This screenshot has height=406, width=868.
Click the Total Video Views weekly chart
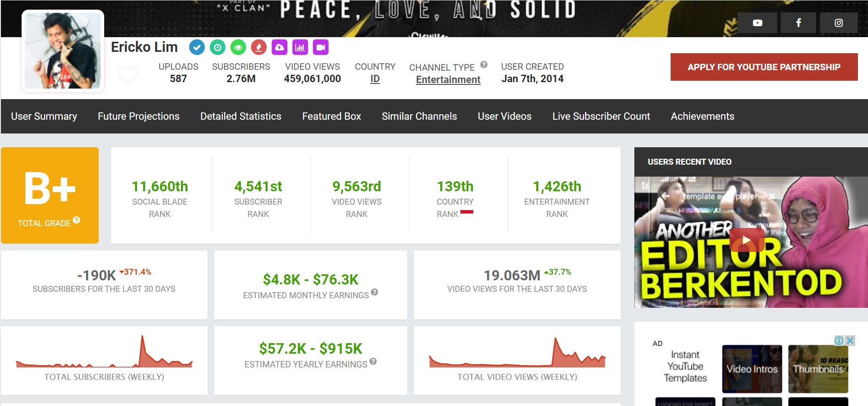[517, 352]
